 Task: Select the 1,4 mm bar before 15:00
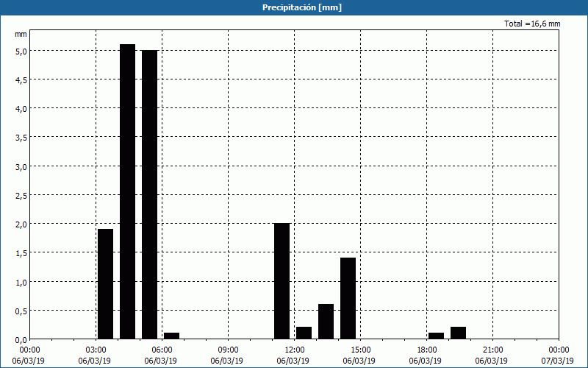pos(348,299)
